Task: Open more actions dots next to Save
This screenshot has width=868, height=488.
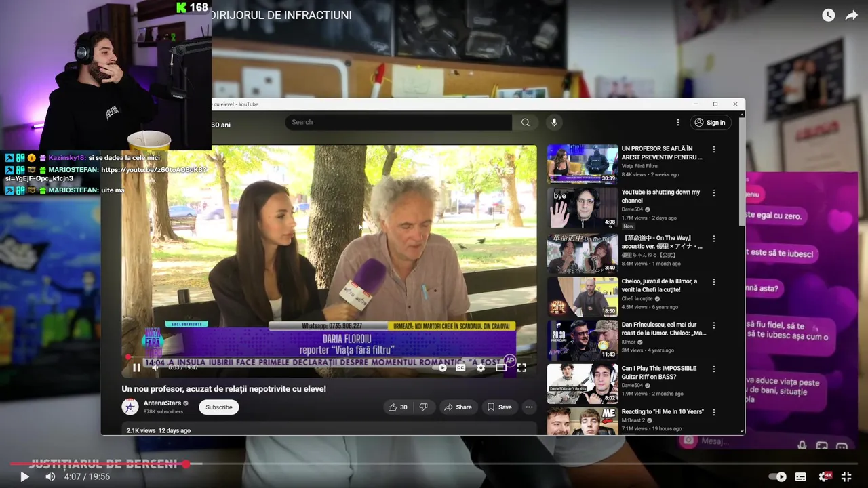Action: (529, 407)
